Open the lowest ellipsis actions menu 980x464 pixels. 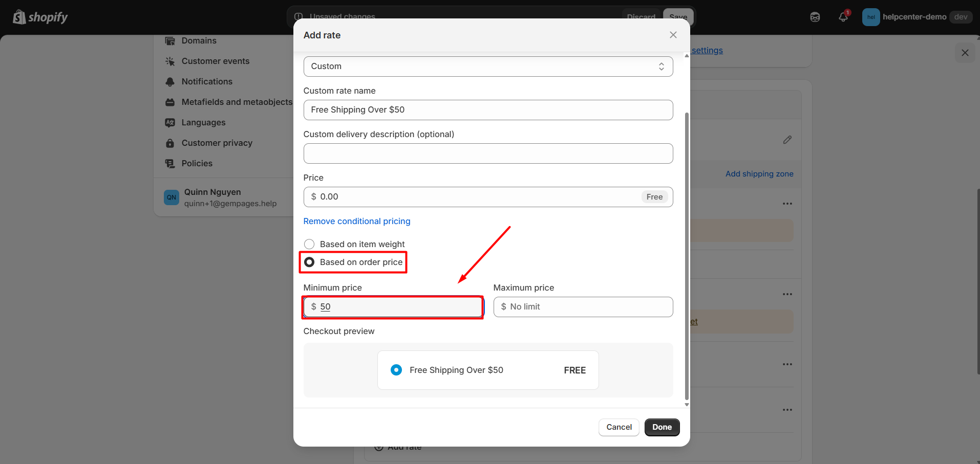click(787, 409)
